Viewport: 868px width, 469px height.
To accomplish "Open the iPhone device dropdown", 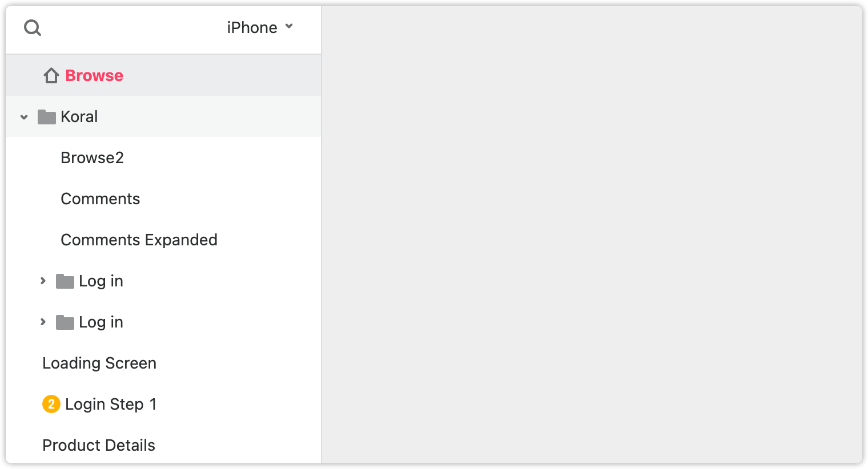I will tap(260, 27).
